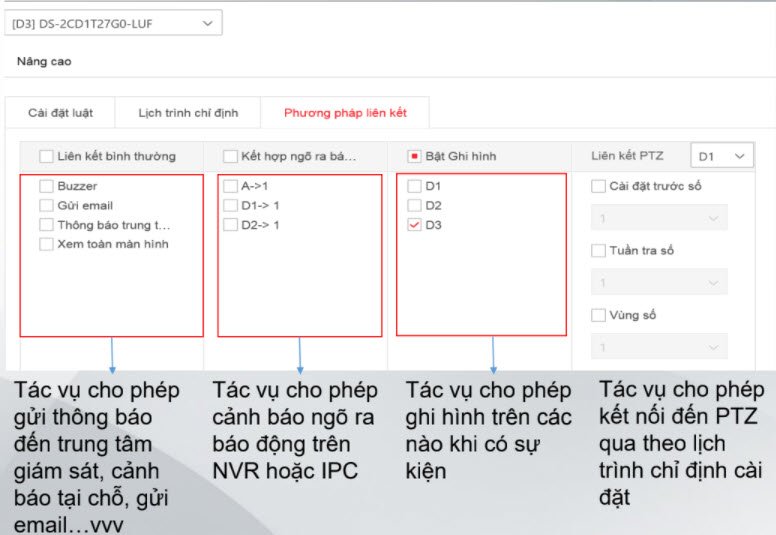Enable the Buzzer checkbox
This screenshot has height=535, width=776.
coord(46,186)
